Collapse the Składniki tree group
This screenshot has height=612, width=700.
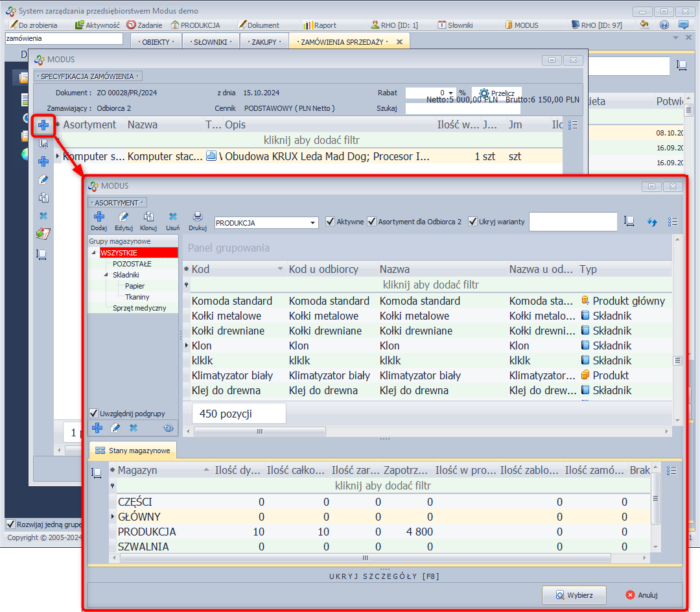click(x=106, y=275)
